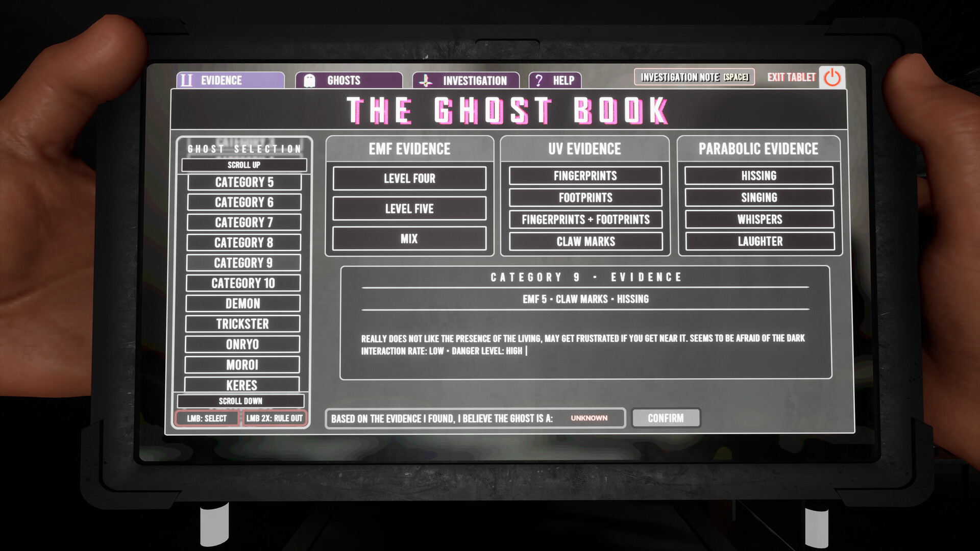Click the question mark Help icon
Screen dimensions: 980x551
[x=538, y=81]
